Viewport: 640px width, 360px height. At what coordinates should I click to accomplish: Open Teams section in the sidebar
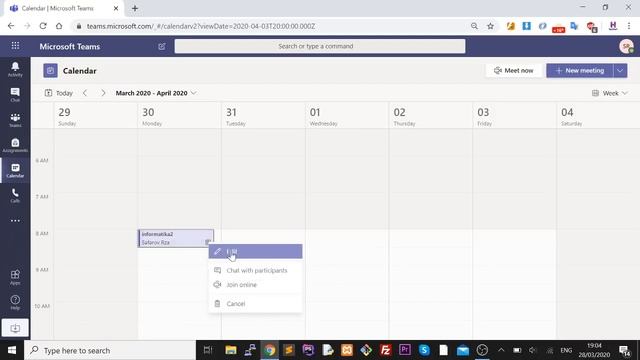pos(15,120)
